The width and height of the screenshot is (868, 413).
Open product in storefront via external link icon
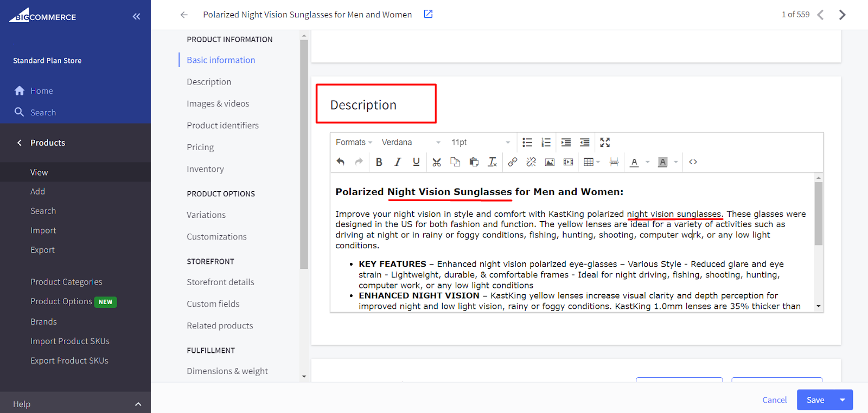(428, 14)
